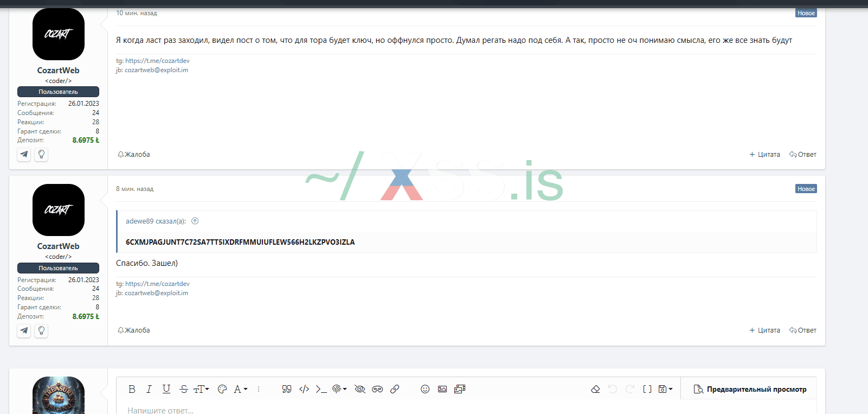This screenshot has height=414, width=868.
Task: Open the text color palette
Action: (x=222, y=389)
